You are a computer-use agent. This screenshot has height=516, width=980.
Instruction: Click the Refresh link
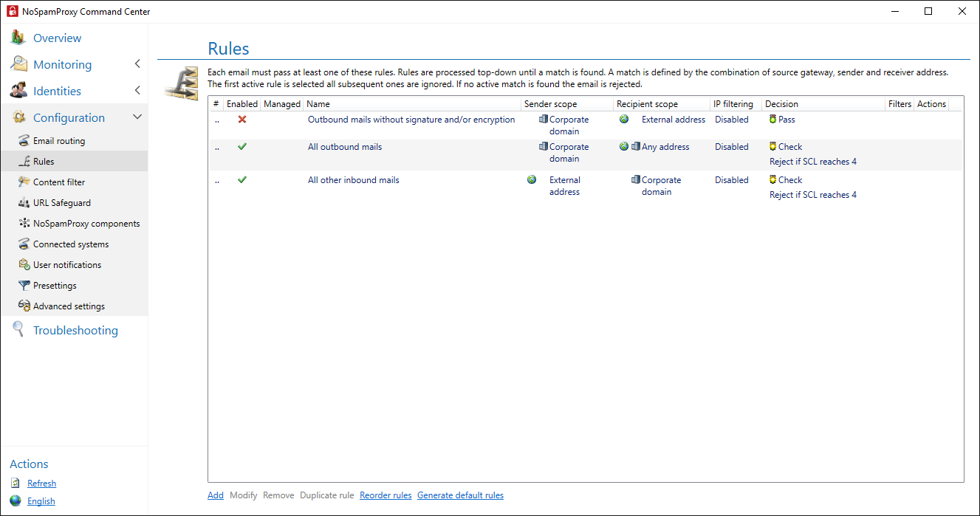coord(41,483)
